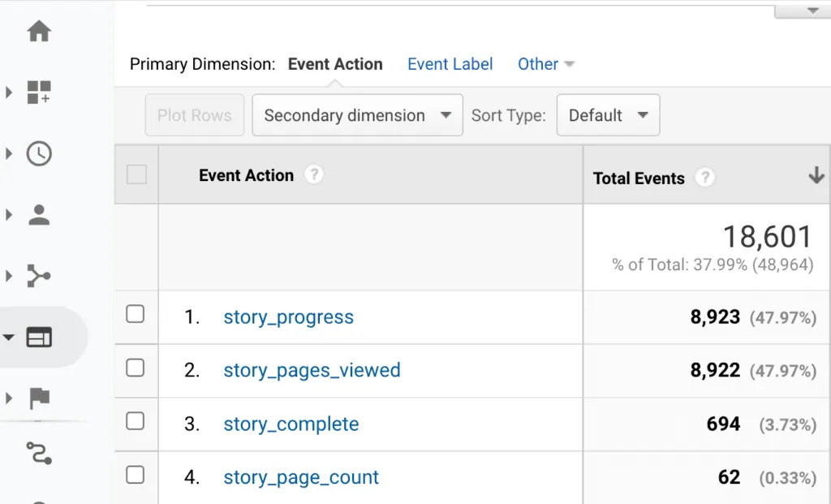
Task: Select the 8,923 events value
Action: click(715, 317)
